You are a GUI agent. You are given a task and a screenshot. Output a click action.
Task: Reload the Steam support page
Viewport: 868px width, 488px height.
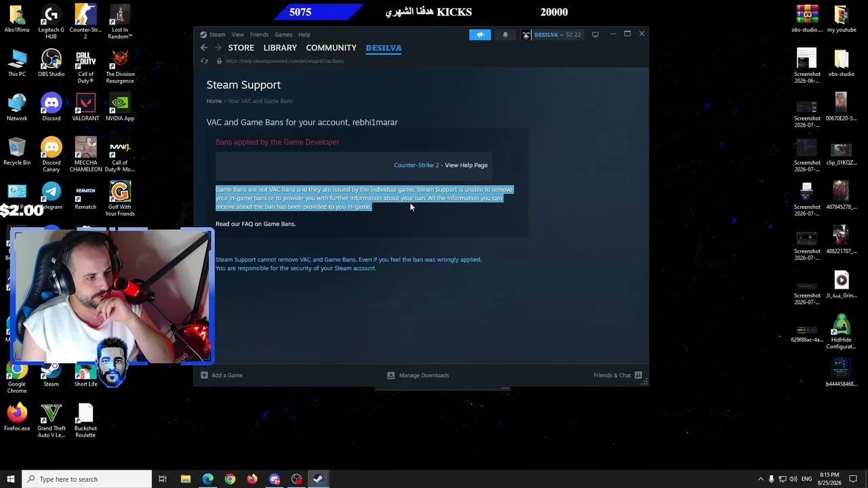204,61
